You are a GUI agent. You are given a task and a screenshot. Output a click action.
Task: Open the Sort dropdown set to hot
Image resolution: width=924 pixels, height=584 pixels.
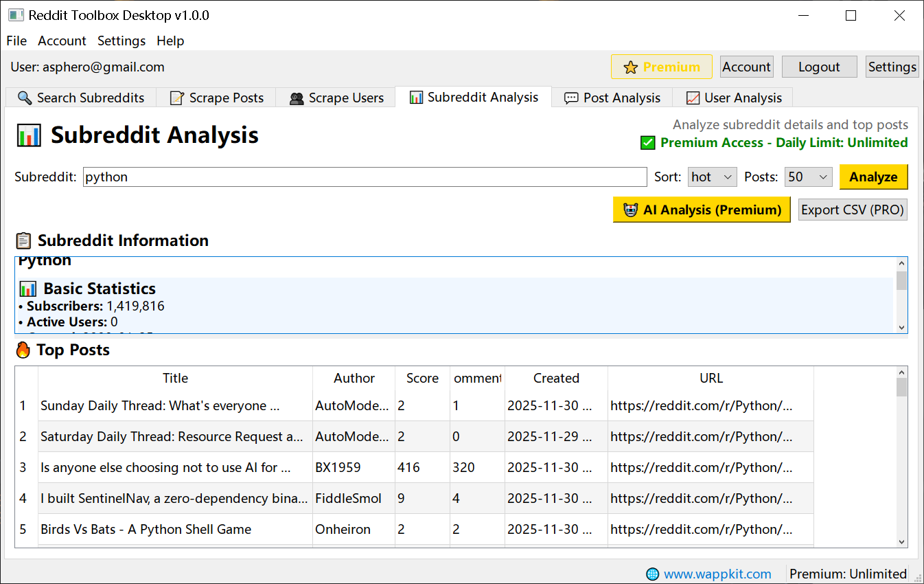713,177
